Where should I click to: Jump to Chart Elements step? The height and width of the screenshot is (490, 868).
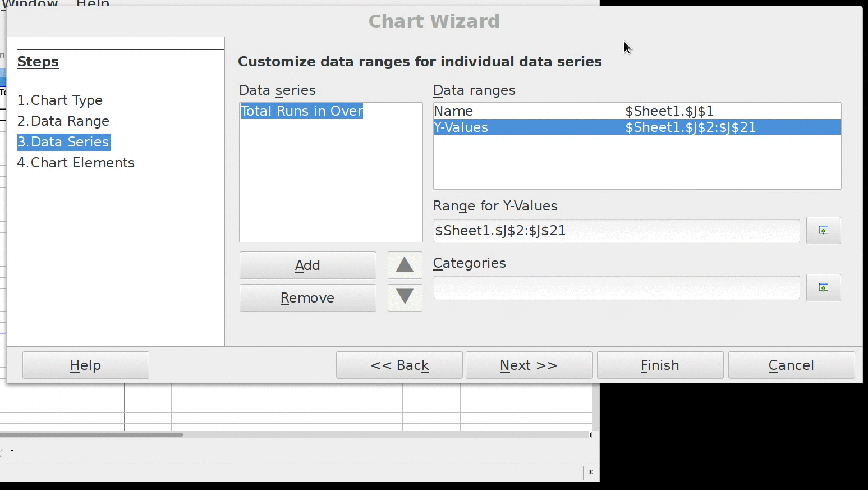(x=76, y=163)
